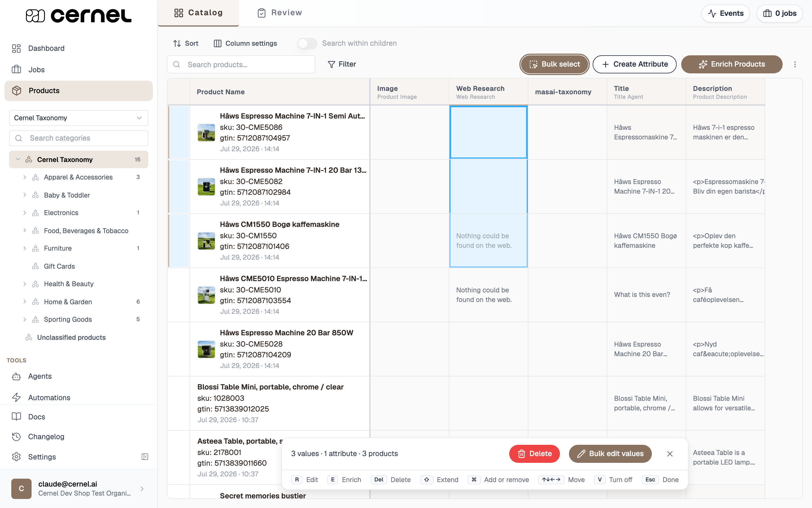Open the 0 jobs indicator
The image size is (812, 508).
click(x=780, y=14)
